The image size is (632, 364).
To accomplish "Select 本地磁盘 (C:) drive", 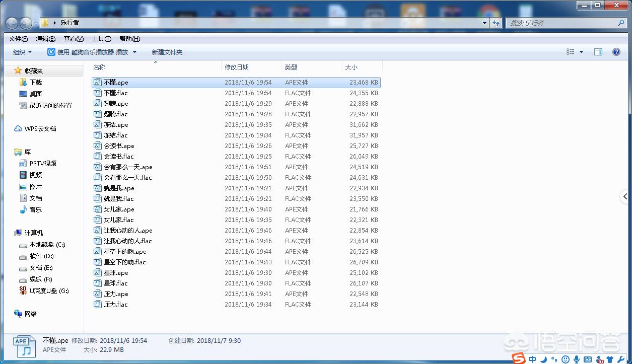I will click(47, 244).
